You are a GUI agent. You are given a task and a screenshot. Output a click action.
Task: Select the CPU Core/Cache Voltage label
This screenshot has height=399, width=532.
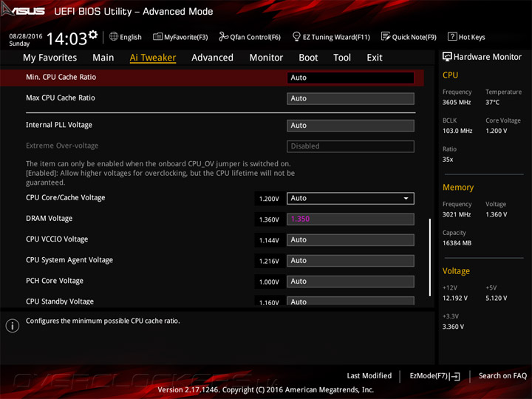(66, 197)
